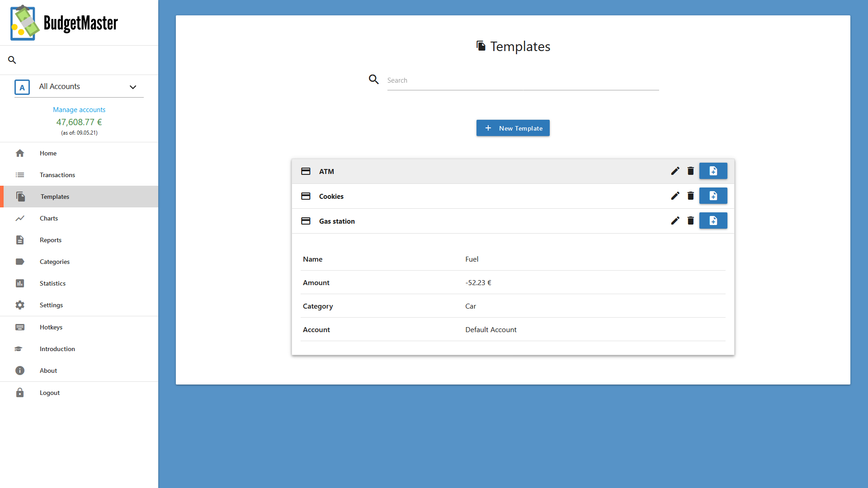The height and width of the screenshot is (488, 868).
Task: Open Categories section
Action: (55, 262)
